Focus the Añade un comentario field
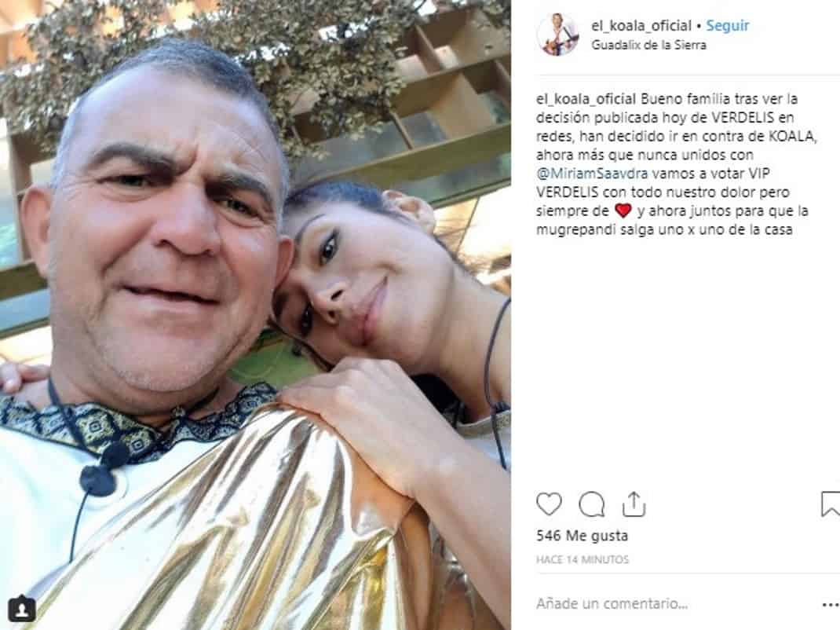The width and height of the screenshot is (840, 630). [675, 604]
